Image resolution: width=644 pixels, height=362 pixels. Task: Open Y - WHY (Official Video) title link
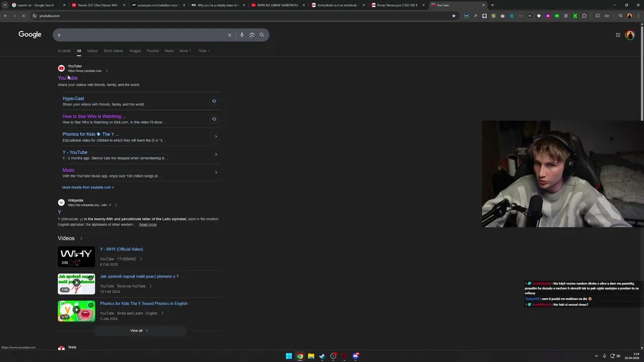coord(121,249)
